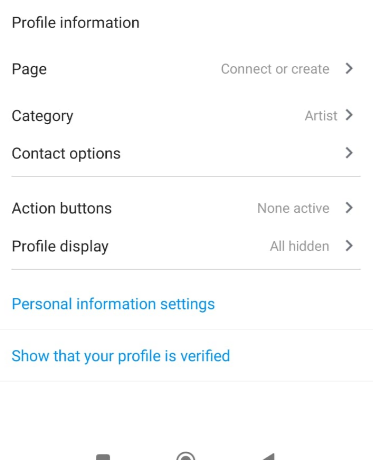Image resolution: width=373 pixels, height=460 pixels.
Task: Open the Category setting
Action: [x=186, y=116]
